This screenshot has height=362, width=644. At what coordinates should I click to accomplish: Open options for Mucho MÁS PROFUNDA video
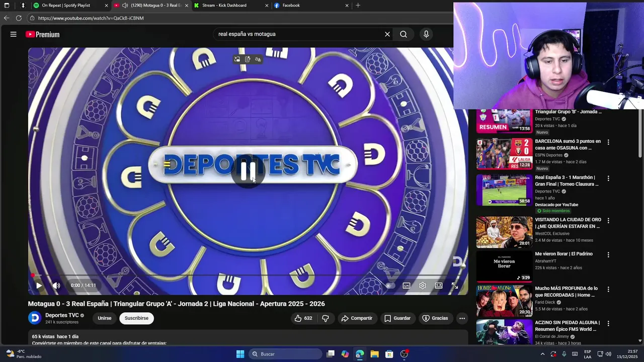point(608,289)
